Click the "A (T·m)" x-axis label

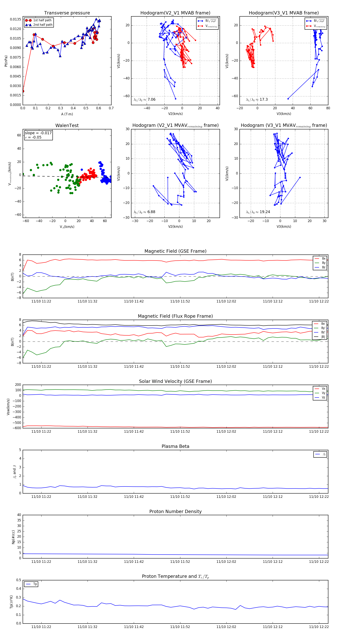tap(67, 114)
